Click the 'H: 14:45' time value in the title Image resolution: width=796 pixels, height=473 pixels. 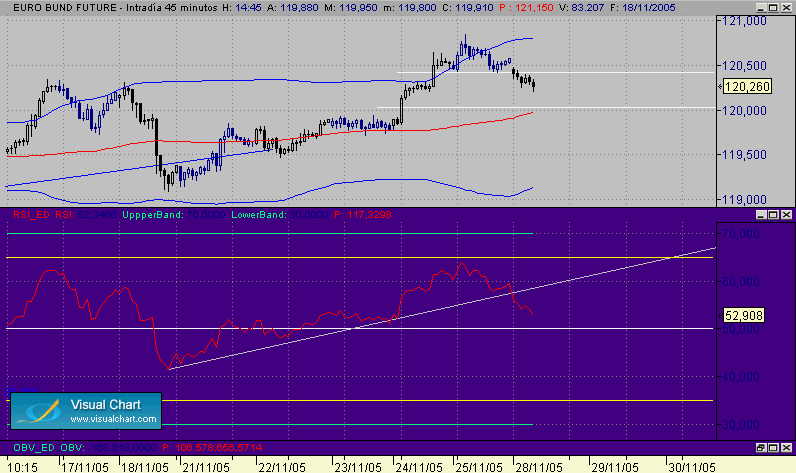(x=242, y=8)
